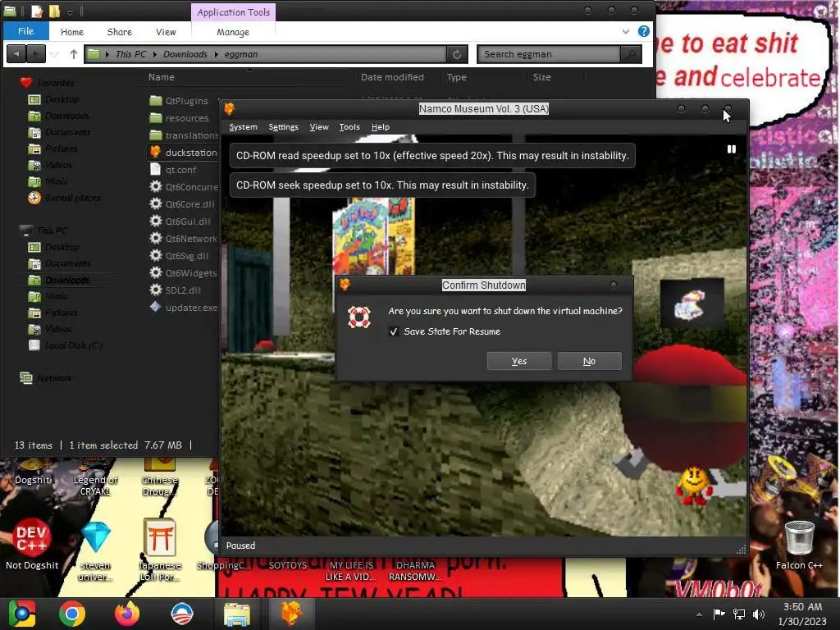Open the System menu in DuckStation
This screenshot has width=840, height=630.
pos(243,127)
